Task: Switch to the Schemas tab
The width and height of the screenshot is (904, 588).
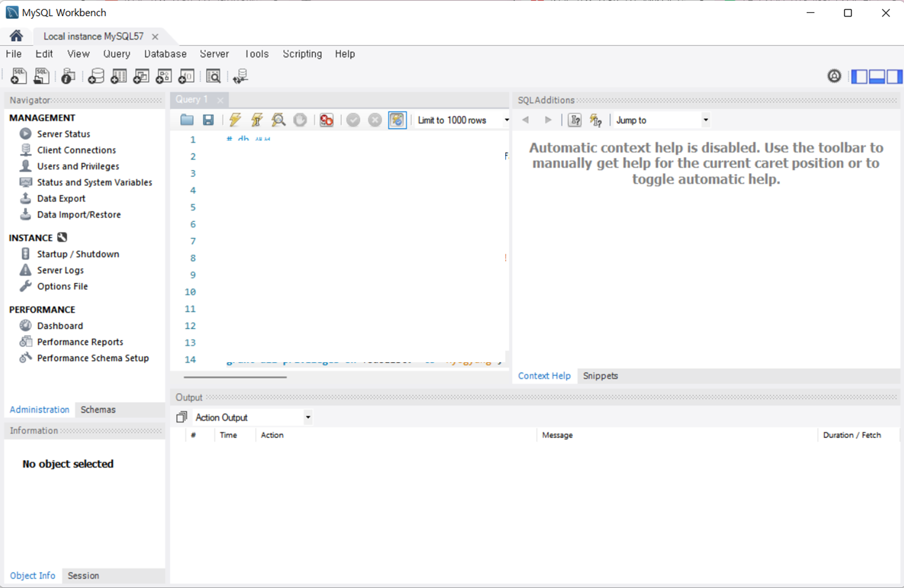Action: [x=98, y=410]
